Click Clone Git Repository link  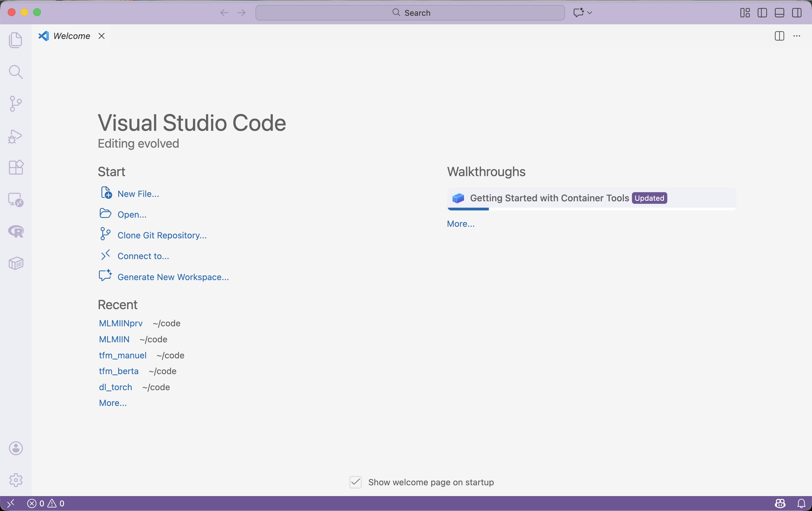162,235
